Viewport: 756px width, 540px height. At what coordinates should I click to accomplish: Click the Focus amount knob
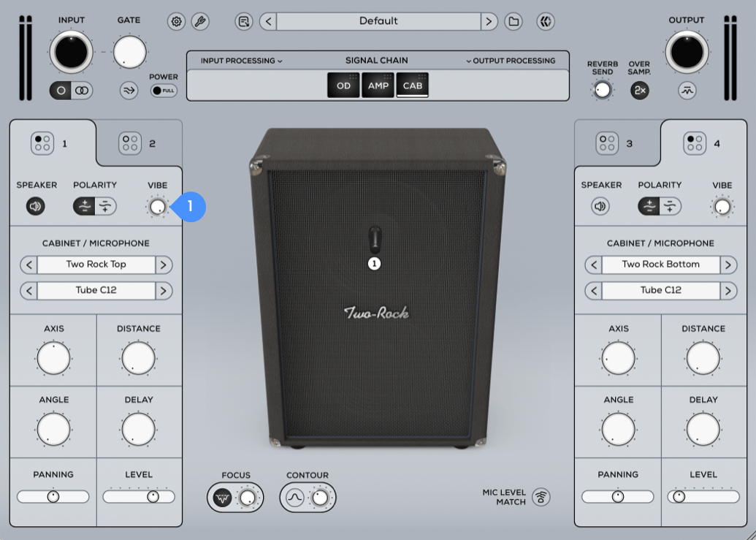click(x=248, y=498)
